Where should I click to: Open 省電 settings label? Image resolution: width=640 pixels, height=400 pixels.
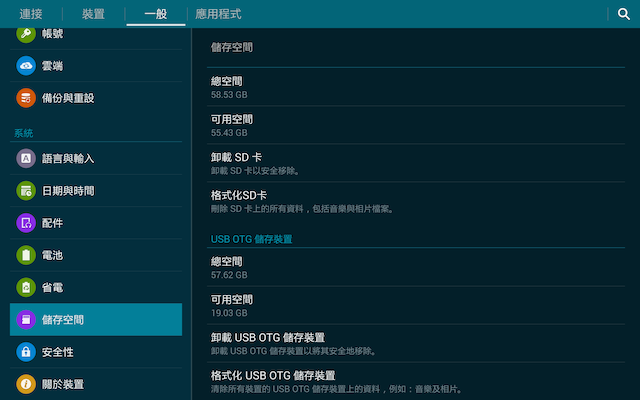coord(53,287)
